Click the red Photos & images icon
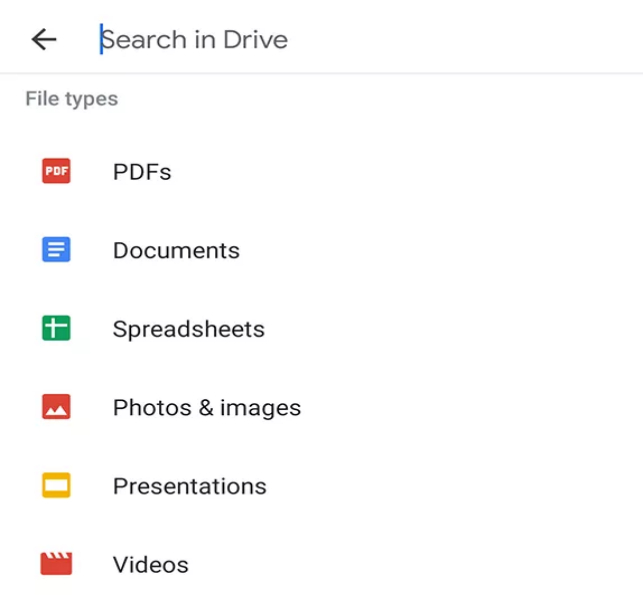 coord(56,407)
